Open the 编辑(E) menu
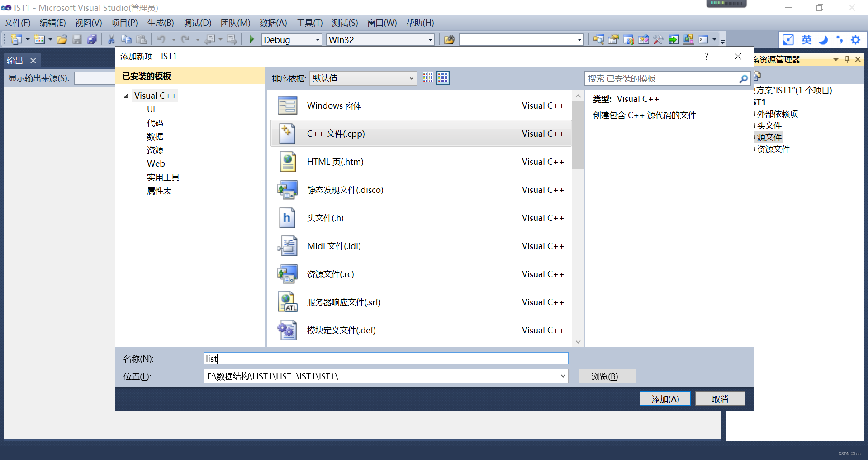 coord(52,23)
